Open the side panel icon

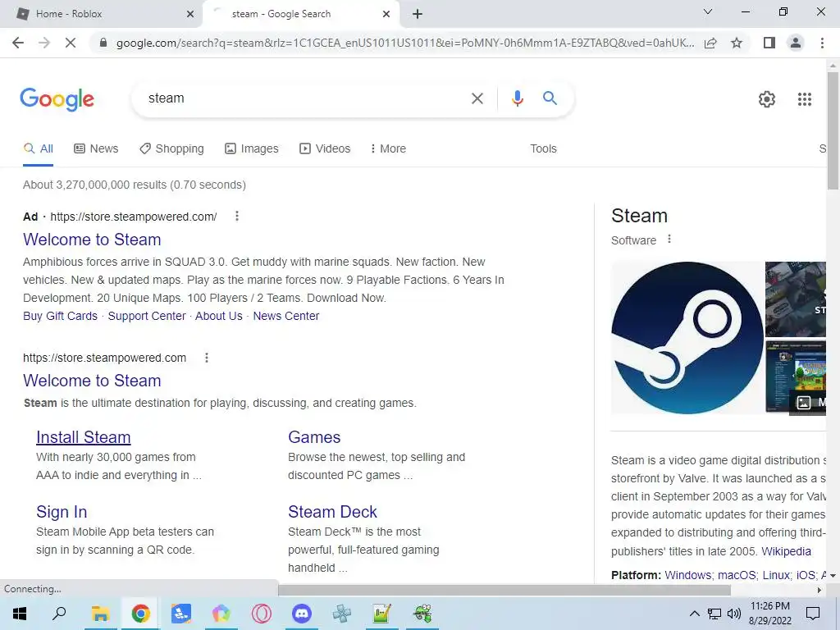coord(769,43)
